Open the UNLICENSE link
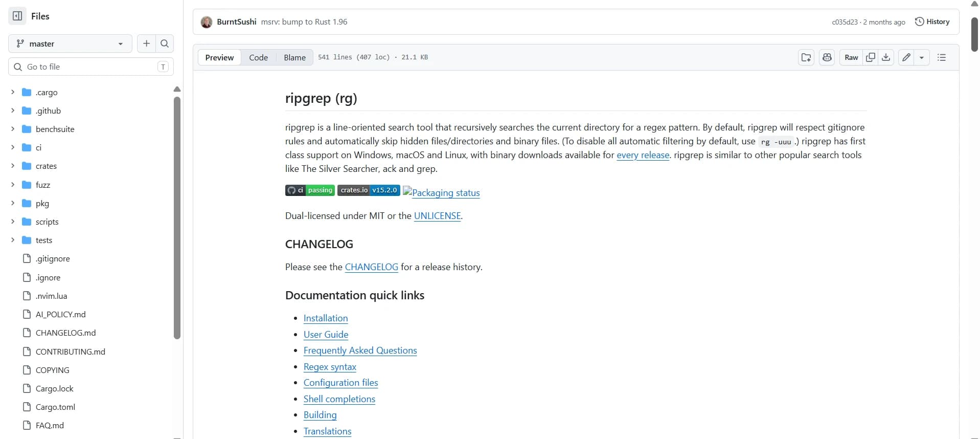The height and width of the screenshot is (439, 980). (437, 216)
